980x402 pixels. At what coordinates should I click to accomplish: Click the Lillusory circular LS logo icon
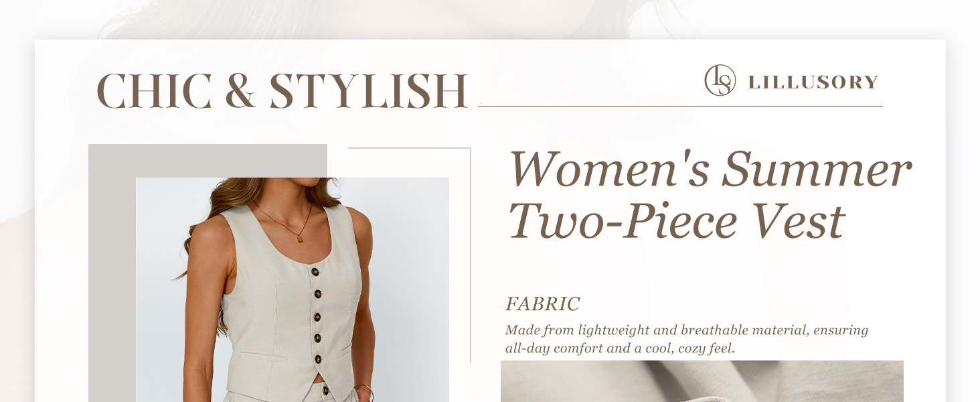[720, 80]
